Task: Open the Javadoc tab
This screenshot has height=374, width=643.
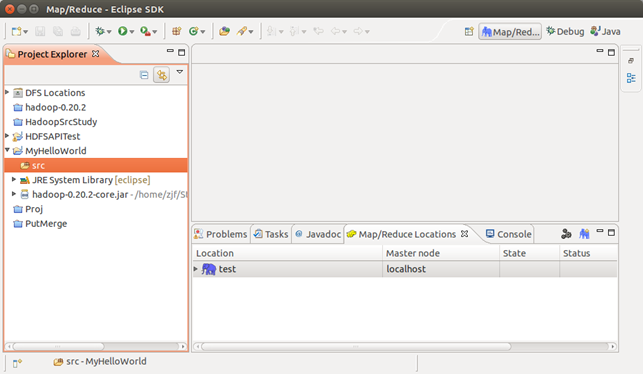Action: [x=318, y=234]
